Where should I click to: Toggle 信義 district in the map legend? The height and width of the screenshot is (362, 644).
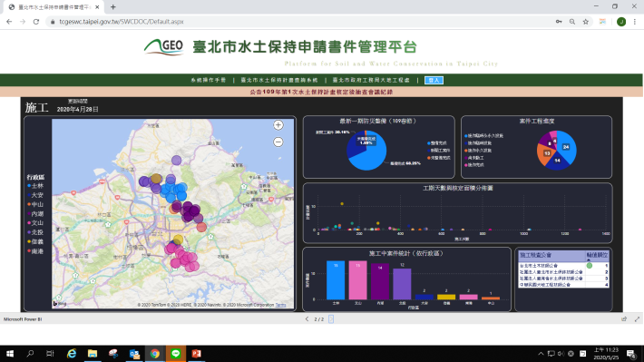(x=35, y=241)
